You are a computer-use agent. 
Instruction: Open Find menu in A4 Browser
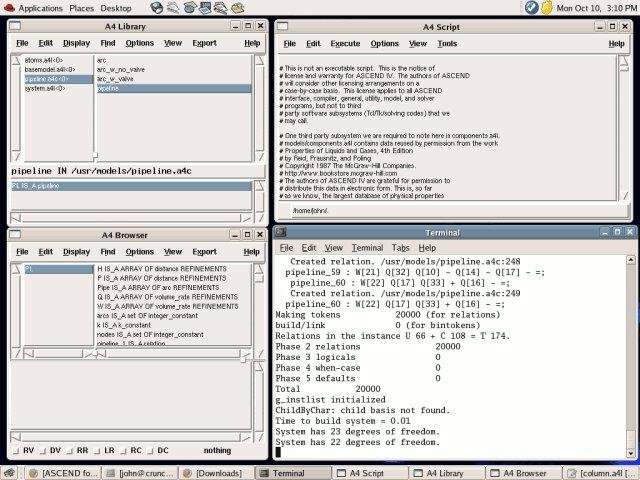tap(108, 252)
